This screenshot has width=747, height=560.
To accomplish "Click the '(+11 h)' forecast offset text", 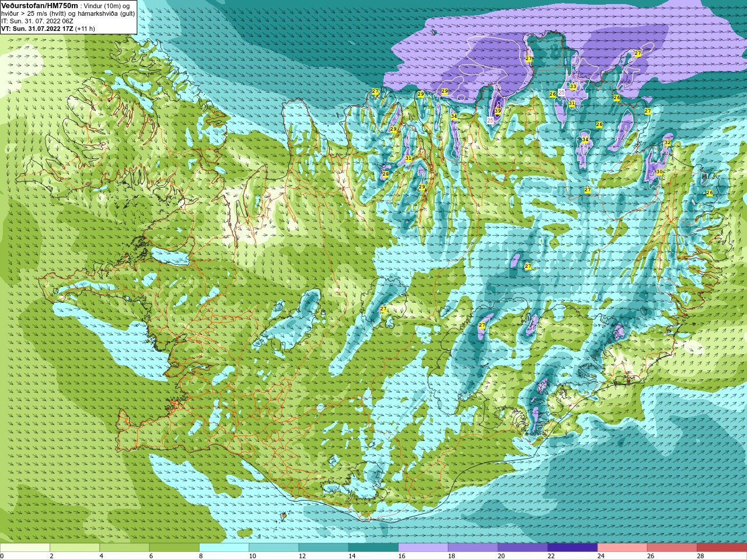I will tap(85, 29).
